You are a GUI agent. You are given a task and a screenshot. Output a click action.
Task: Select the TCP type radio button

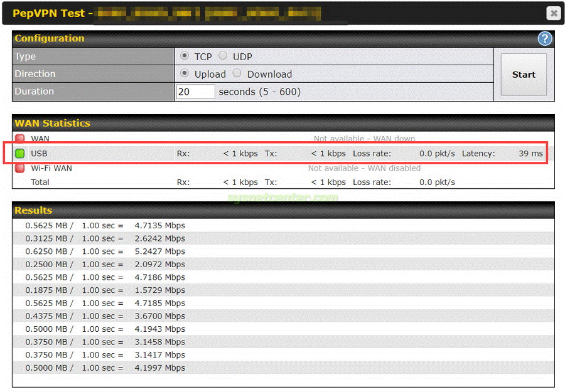(x=185, y=56)
